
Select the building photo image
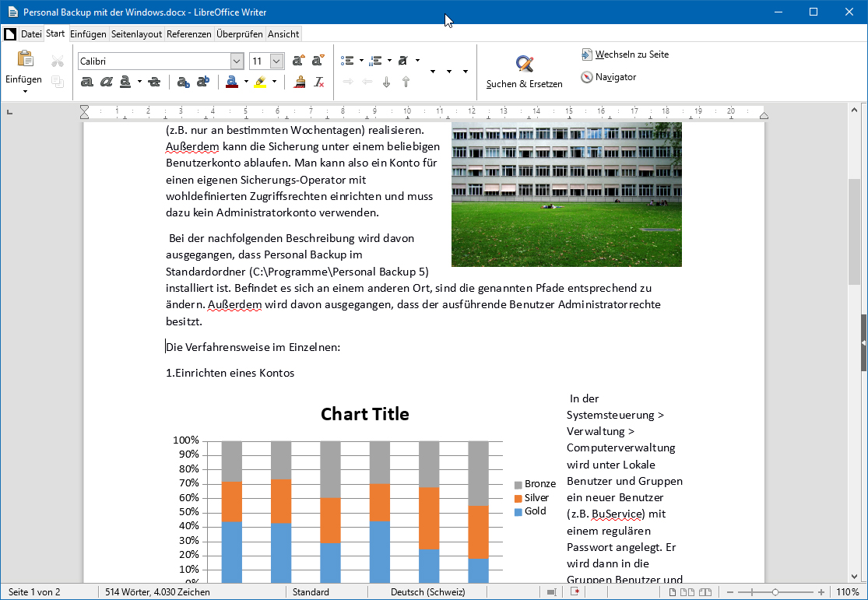[x=566, y=195]
